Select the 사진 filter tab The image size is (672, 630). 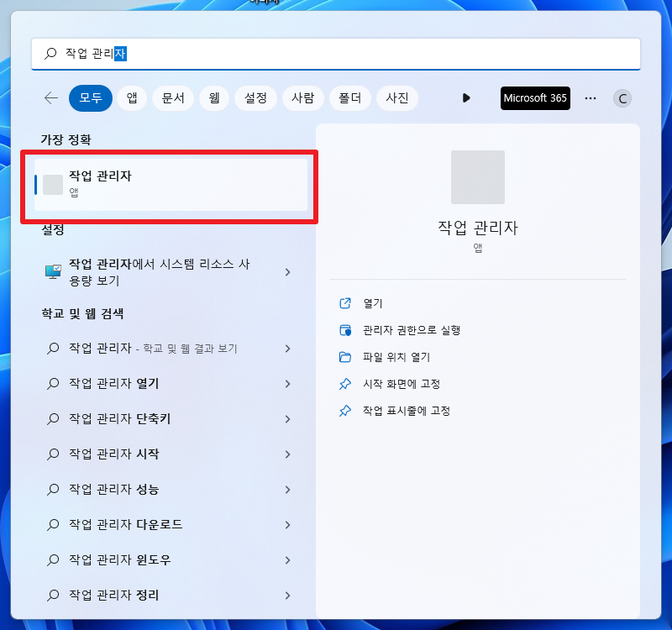(396, 98)
